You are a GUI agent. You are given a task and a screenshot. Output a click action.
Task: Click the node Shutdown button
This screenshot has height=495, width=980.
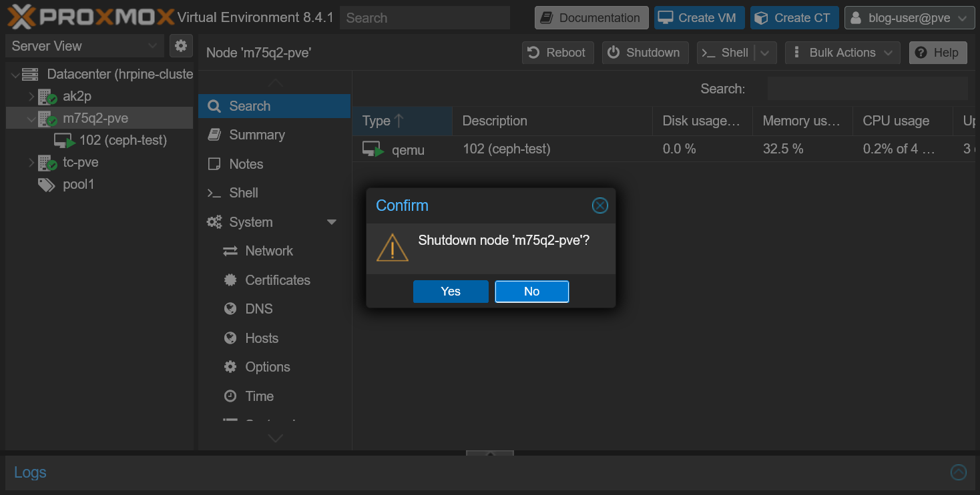[645, 53]
